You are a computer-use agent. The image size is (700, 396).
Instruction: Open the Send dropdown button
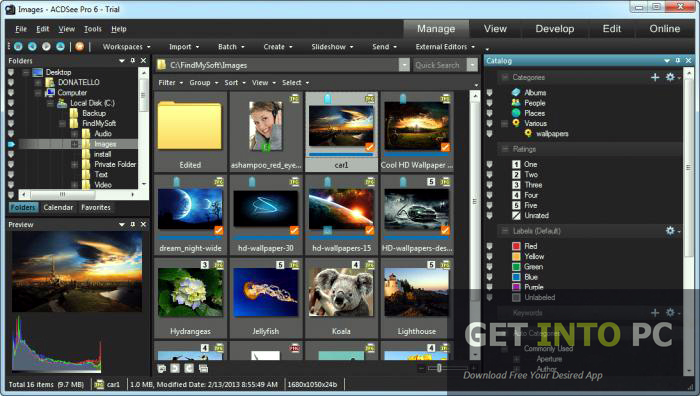click(384, 46)
